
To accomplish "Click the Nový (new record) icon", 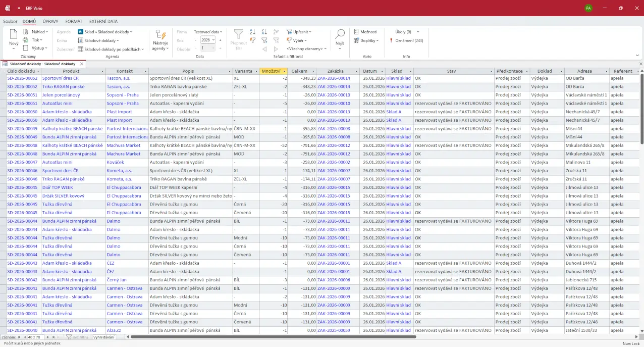I will pyautogui.click(x=14, y=35).
